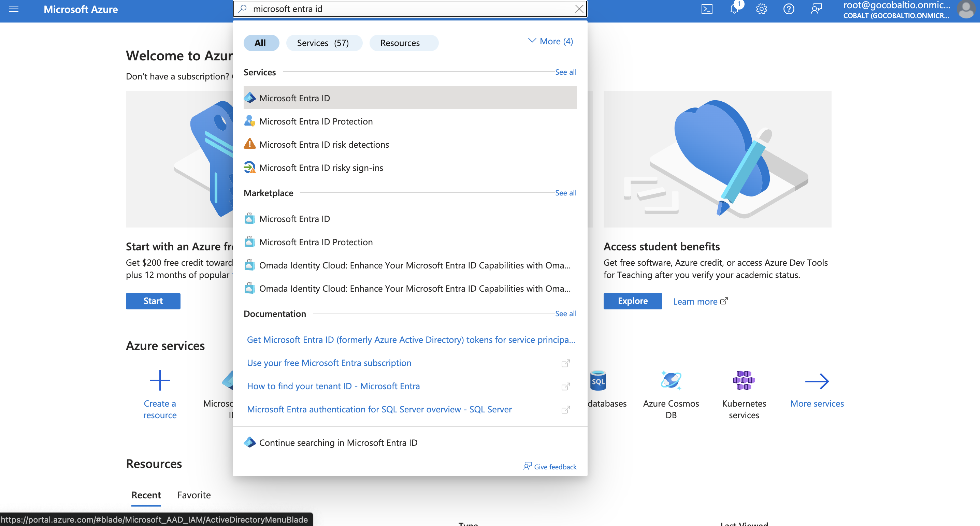Switch to the Favorite resources tab
This screenshot has width=980, height=526.
click(x=193, y=495)
